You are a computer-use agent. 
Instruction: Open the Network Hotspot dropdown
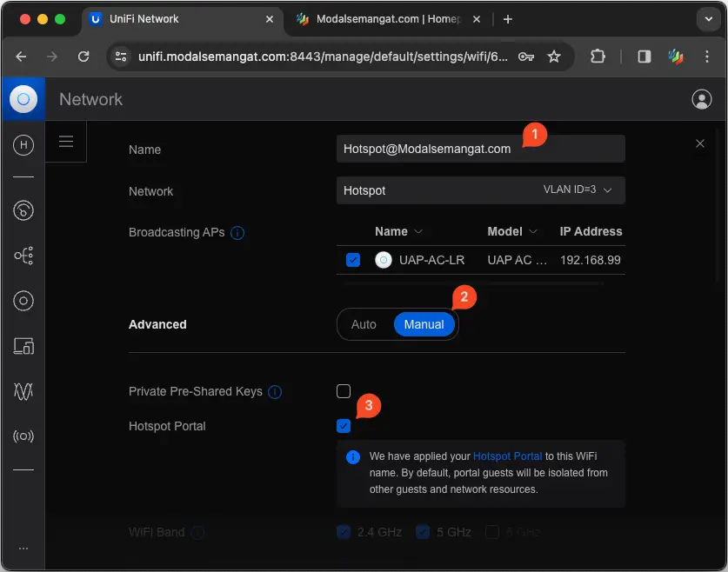480,190
